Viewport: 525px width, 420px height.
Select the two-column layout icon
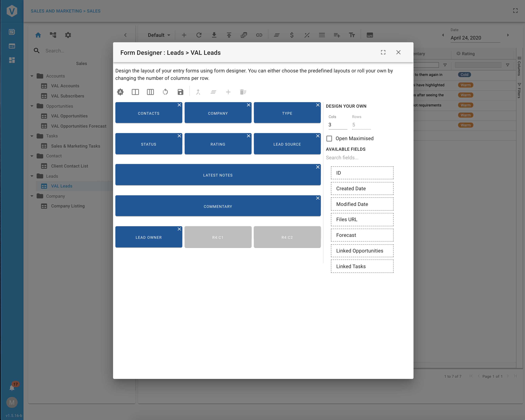coord(135,92)
